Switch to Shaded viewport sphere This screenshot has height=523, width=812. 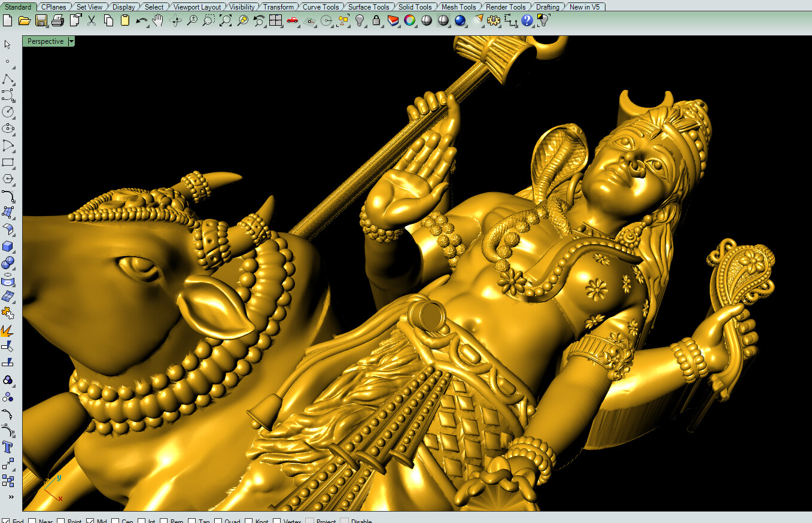[427, 21]
